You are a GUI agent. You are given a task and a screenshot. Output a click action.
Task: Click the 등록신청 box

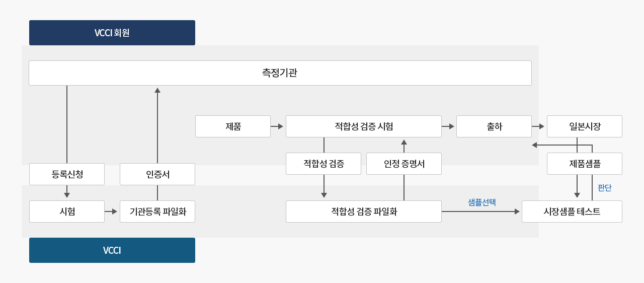point(67,174)
